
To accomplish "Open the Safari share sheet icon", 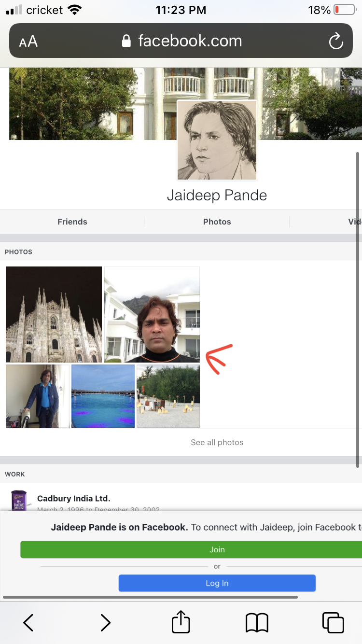I will [181, 621].
